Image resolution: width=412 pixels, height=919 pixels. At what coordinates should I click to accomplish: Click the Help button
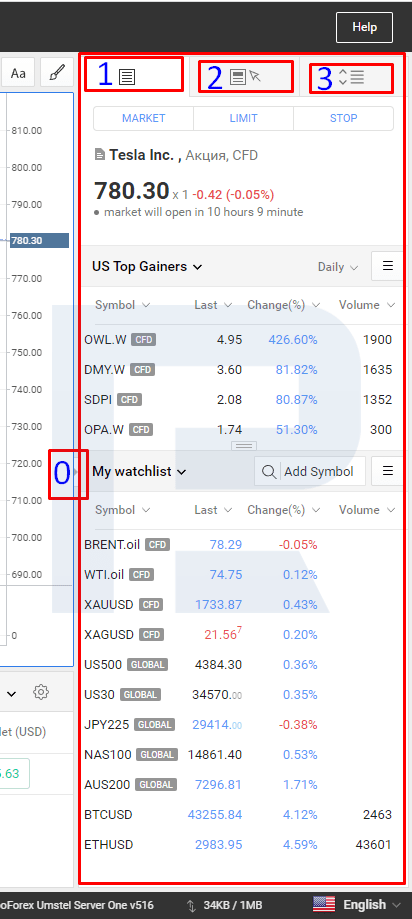pos(365,27)
